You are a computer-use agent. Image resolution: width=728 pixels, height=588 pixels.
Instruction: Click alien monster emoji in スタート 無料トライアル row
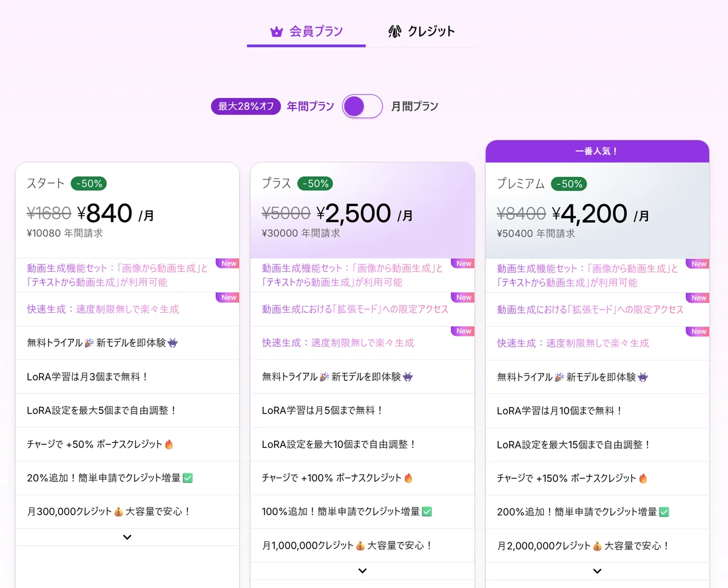coord(172,343)
